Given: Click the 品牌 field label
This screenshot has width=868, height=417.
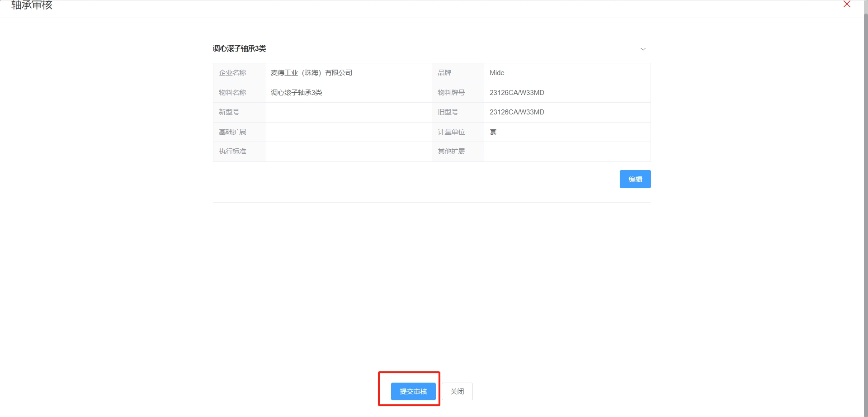Looking at the screenshot, I should [444, 73].
